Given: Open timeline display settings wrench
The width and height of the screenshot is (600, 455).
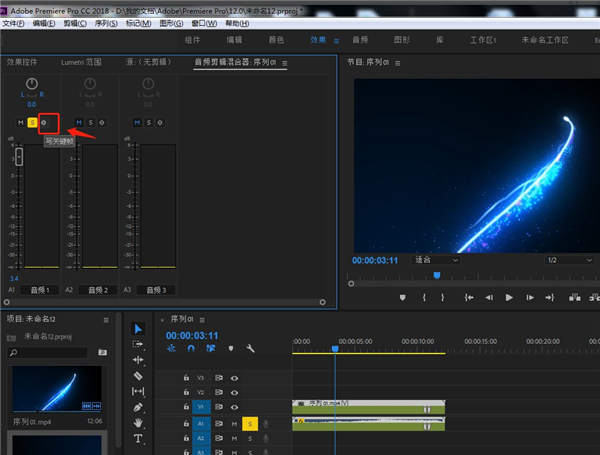Looking at the screenshot, I should click(250, 349).
